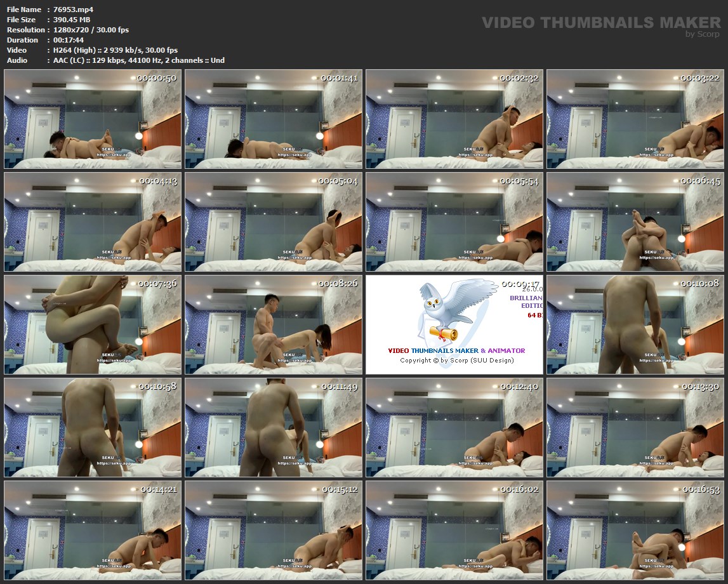Select the thumbnail stamped 00:06:45
The height and width of the screenshot is (584, 728).
(x=635, y=222)
